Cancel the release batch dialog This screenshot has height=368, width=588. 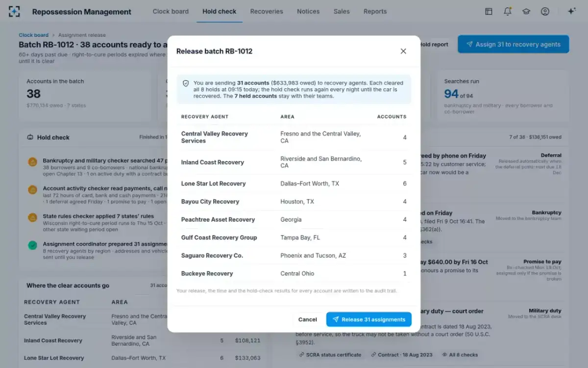pyautogui.click(x=308, y=319)
